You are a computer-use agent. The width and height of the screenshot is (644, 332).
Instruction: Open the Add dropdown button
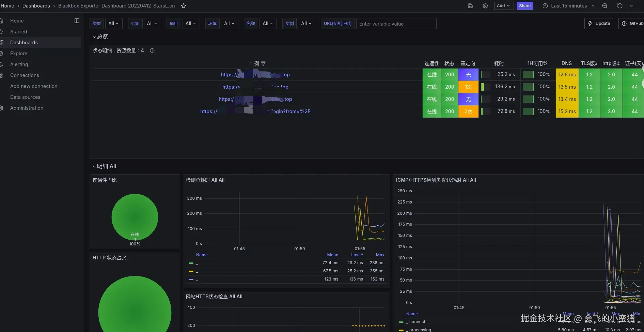coord(504,6)
